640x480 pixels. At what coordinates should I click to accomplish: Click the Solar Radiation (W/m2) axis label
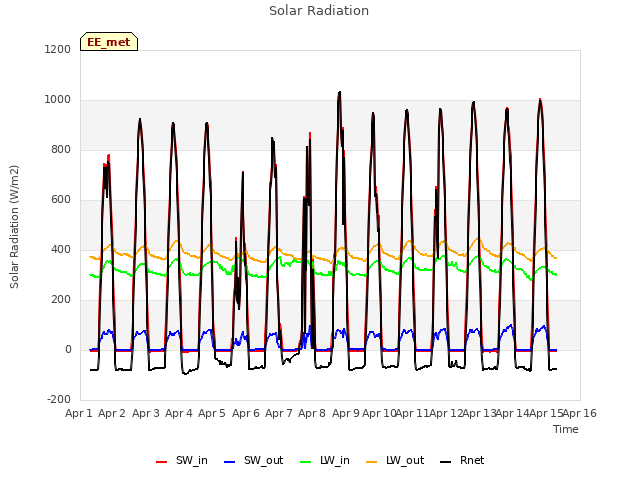tap(14, 227)
